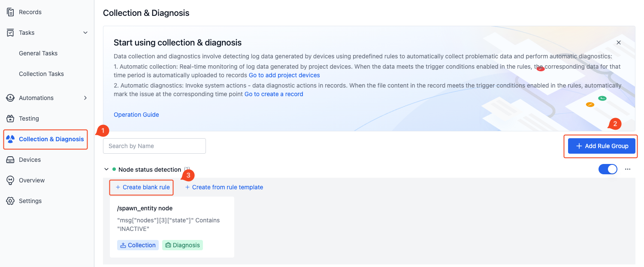Collapse the Node status detection group

(106, 169)
